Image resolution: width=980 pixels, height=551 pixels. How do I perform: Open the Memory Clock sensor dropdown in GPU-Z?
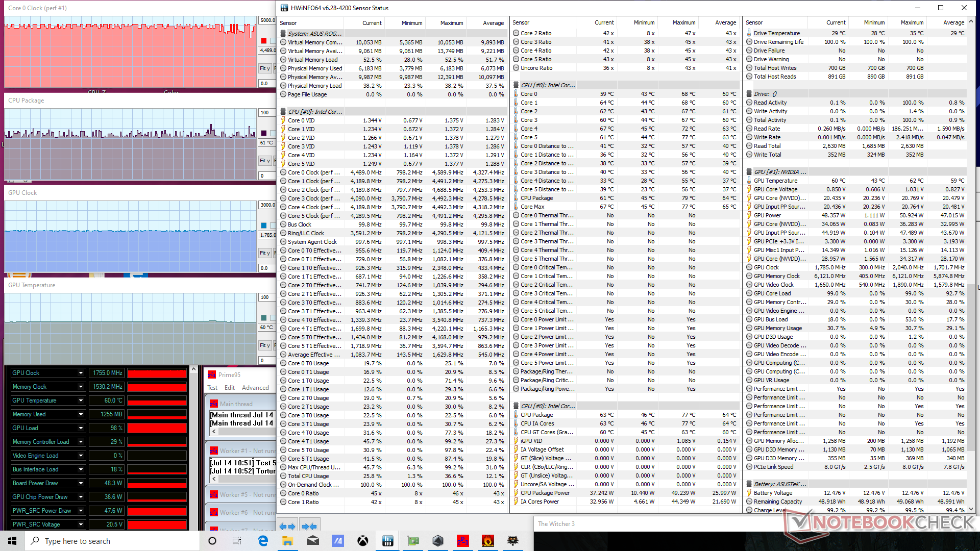[81, 387]
